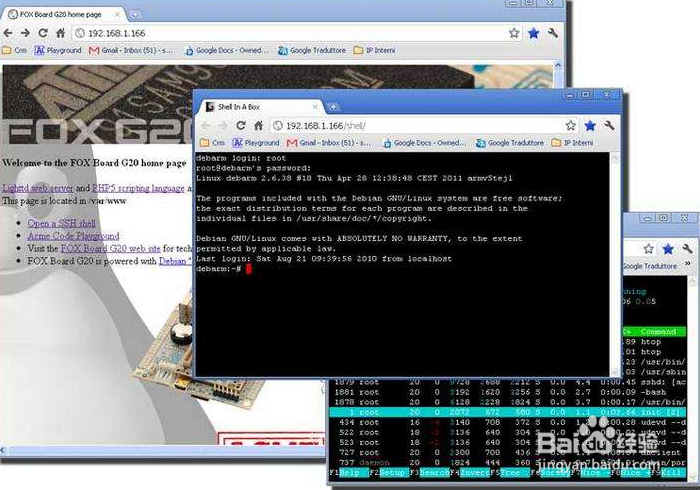This screenshot has width=700, height=490.
Task: Click blue star icon in FOX Board window
Action: [533, 33]
